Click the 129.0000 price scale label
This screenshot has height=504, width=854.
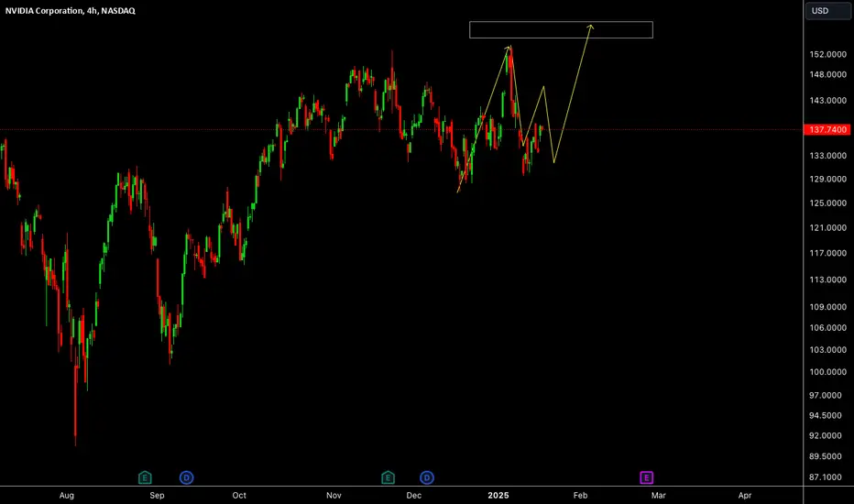coord(827,180)
